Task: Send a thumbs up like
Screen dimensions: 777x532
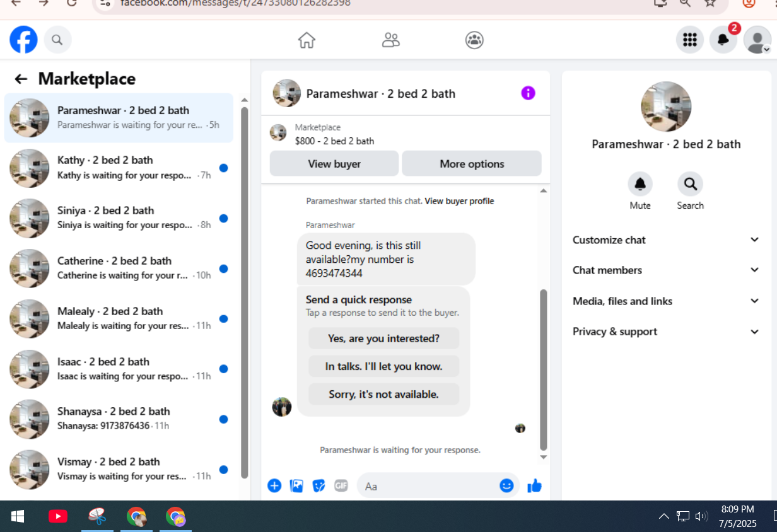Action: [534, 485]
